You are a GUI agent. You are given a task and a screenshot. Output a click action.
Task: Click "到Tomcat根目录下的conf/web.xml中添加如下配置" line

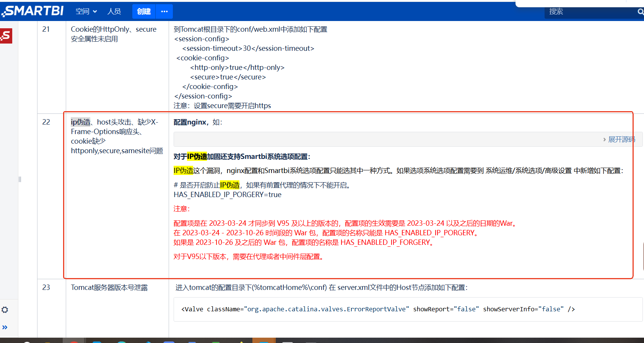click(x=250, y=29)
